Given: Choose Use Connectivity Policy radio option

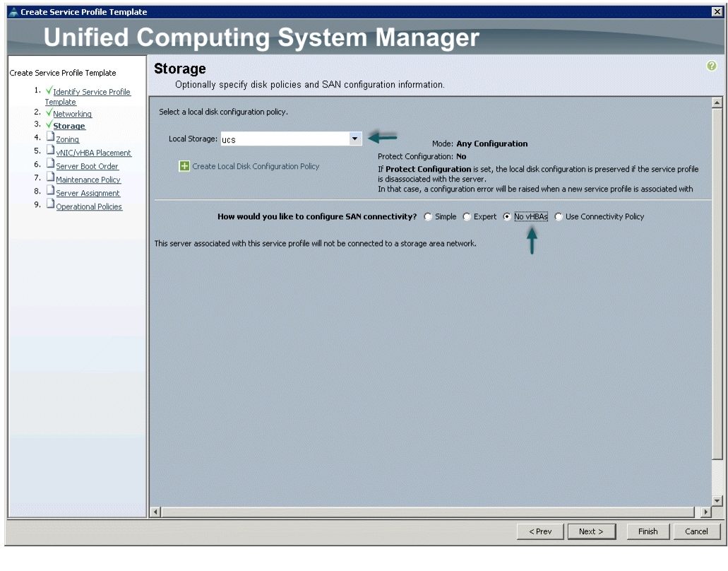Looking at the screenshot, I should point(559,216).
